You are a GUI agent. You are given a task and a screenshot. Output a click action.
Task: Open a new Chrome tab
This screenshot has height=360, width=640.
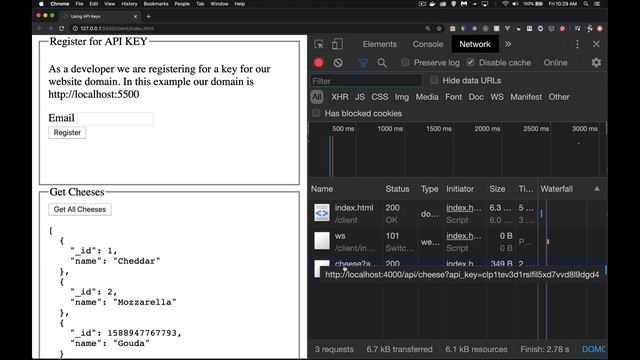149,16
